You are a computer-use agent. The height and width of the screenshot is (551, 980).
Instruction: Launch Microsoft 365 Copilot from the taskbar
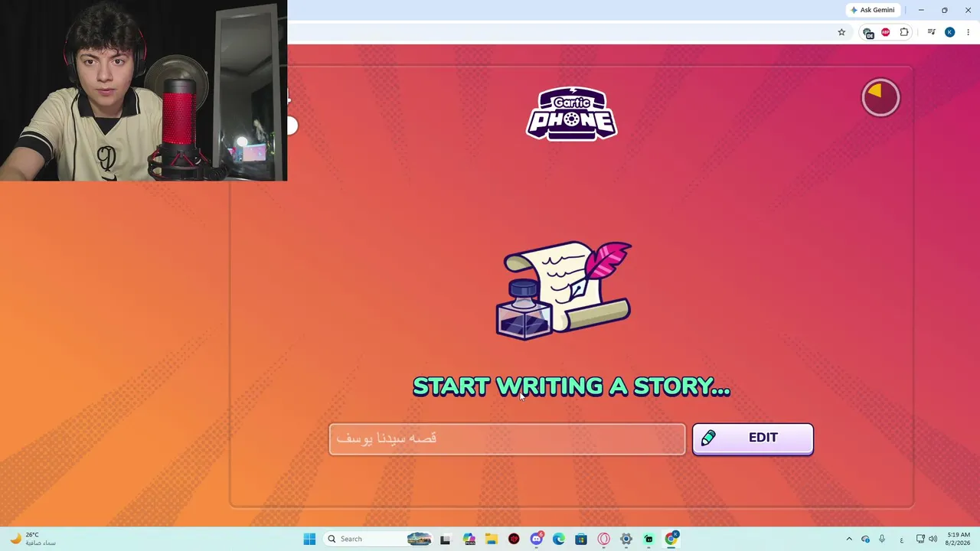click(x=469, y=539)
